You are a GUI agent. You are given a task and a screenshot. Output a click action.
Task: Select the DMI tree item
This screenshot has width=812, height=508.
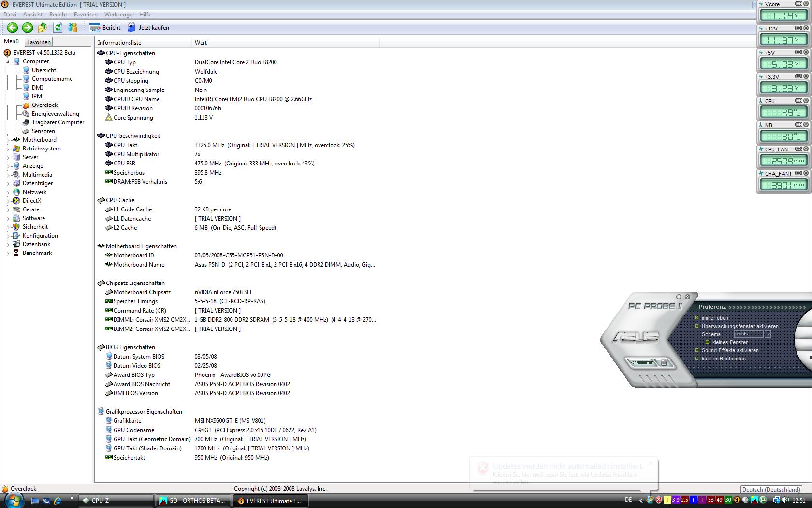(x=37, y=88)
